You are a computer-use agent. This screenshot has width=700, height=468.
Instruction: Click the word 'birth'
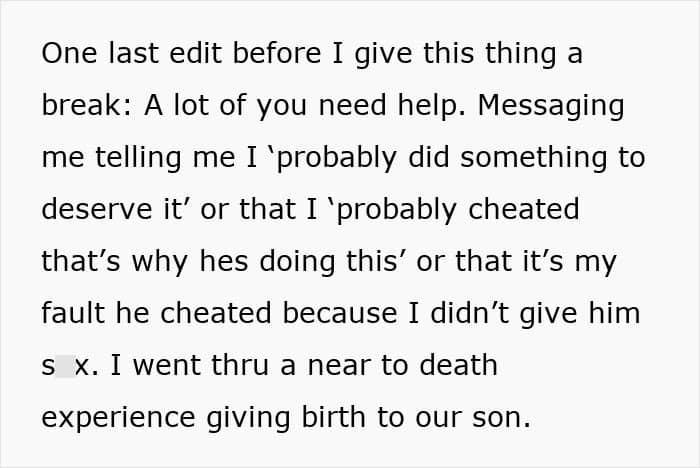click(333, 417)
